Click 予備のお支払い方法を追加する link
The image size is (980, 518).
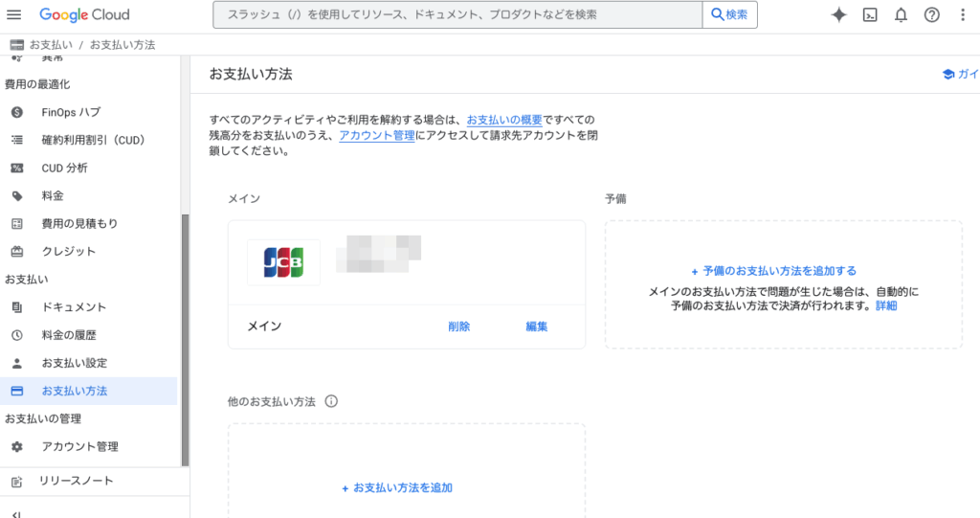pos(773,271)
